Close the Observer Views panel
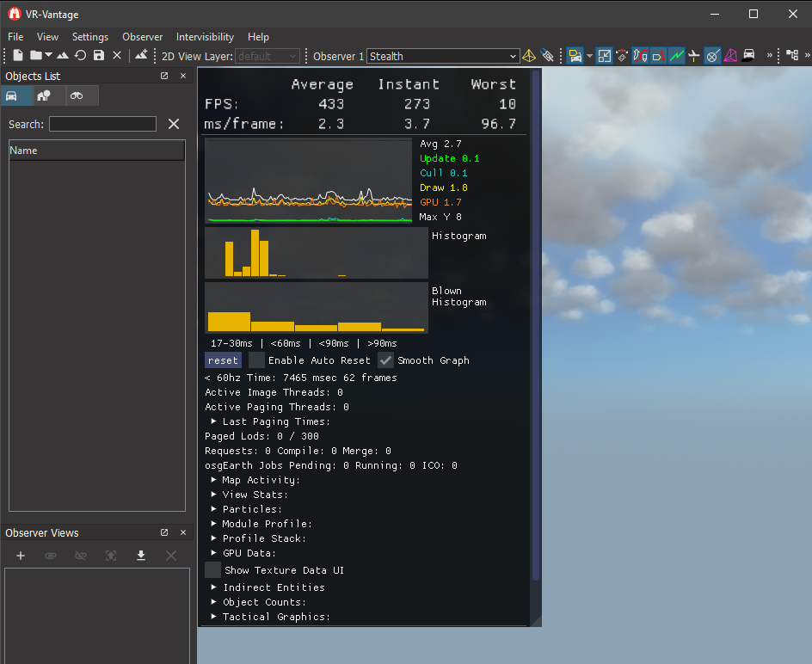This screenshot has width=812, height=664. click(183, 532)
